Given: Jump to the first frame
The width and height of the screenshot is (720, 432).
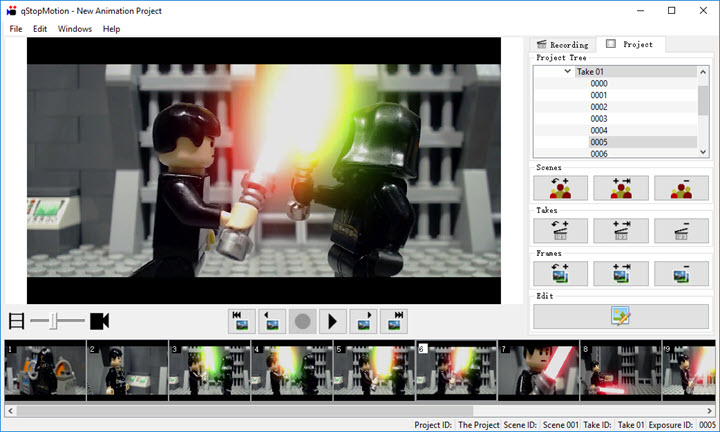Looking at the screenshot, I should click(x=242, y=321).
